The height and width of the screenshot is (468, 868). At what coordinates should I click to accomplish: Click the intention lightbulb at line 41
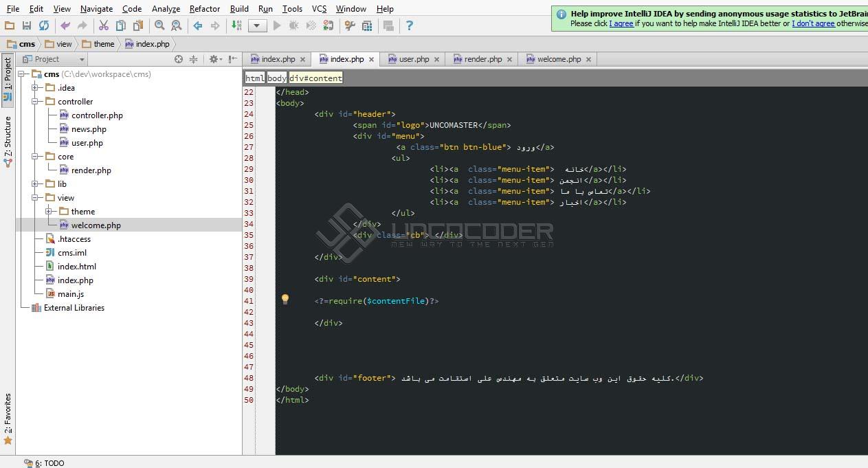[285, 299]
